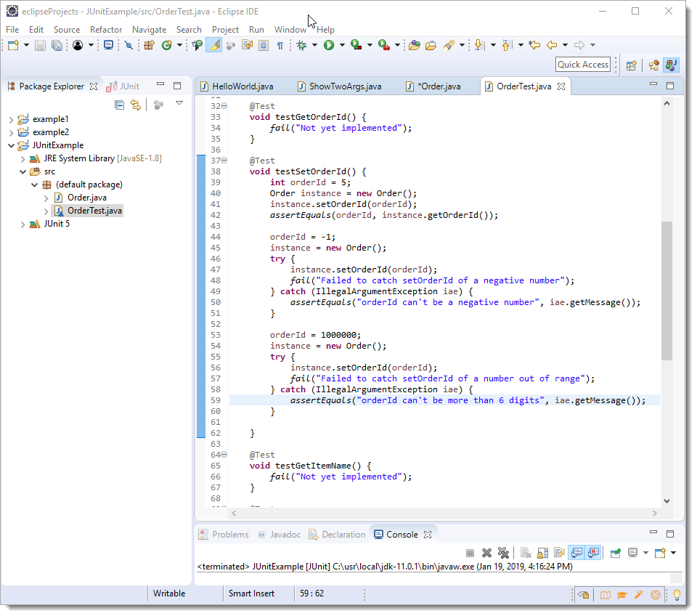Open the Debug dropdown arrow
This screenshot has width=697, height=616.
[314, 45]
